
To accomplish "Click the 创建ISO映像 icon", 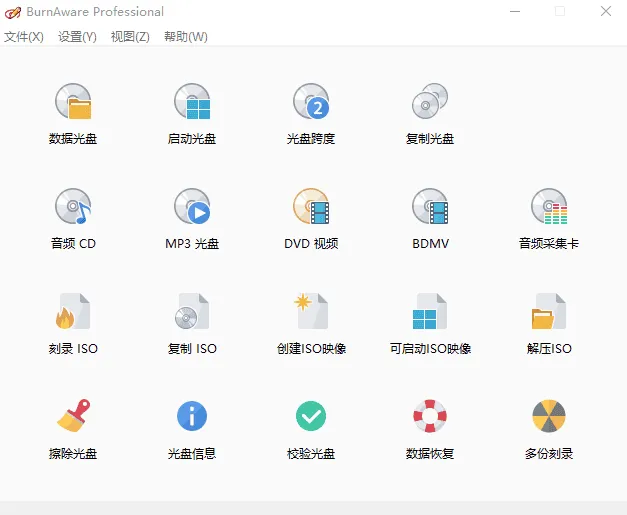I will (x=311, y=312).
